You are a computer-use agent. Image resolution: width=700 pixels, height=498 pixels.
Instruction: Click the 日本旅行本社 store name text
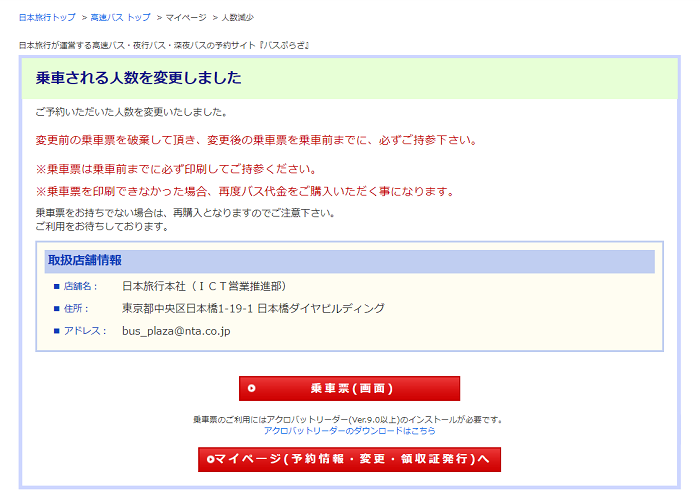[204, 286]
